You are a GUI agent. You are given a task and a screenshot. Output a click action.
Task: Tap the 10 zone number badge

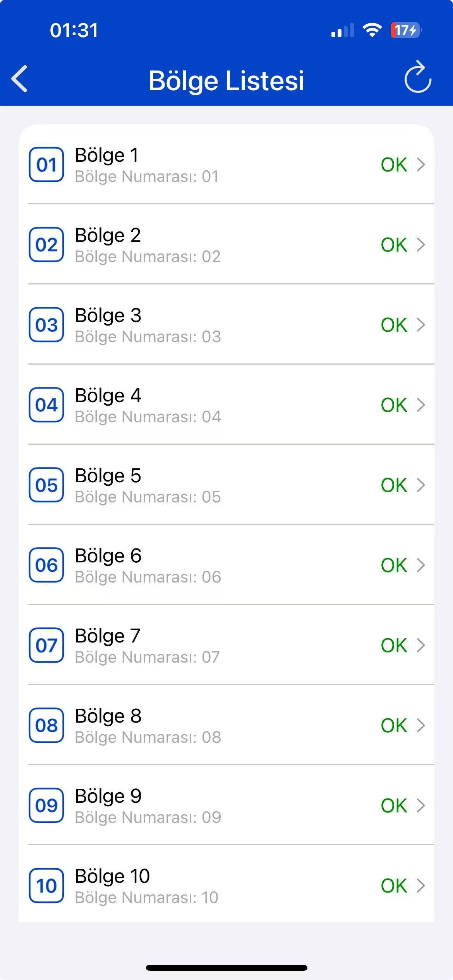[x=46, y=886]
